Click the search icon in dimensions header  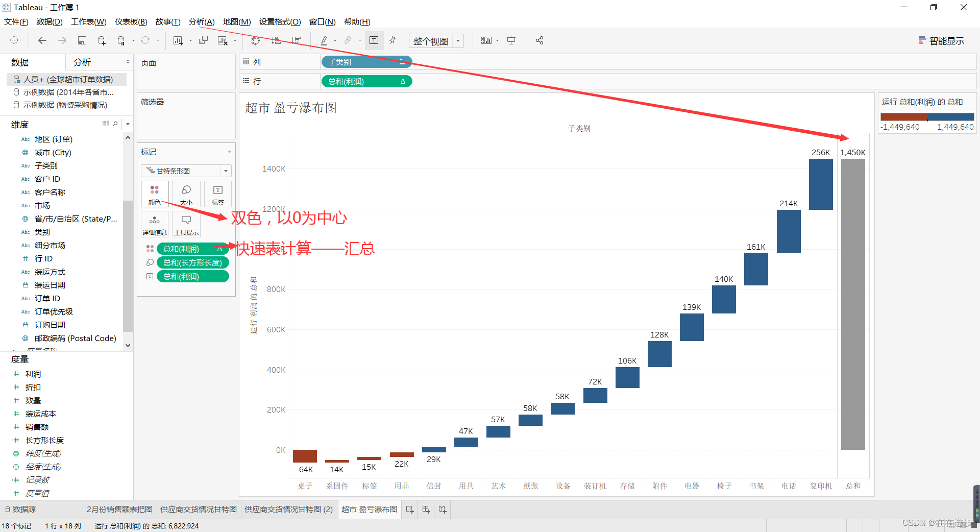pos(115,124)
